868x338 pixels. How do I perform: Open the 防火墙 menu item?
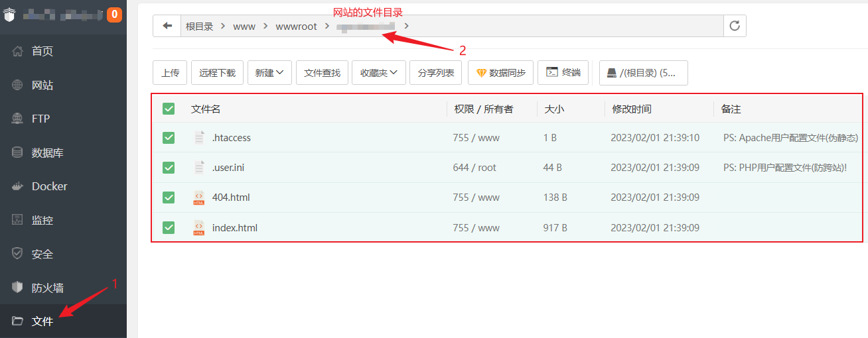(63, 288)
